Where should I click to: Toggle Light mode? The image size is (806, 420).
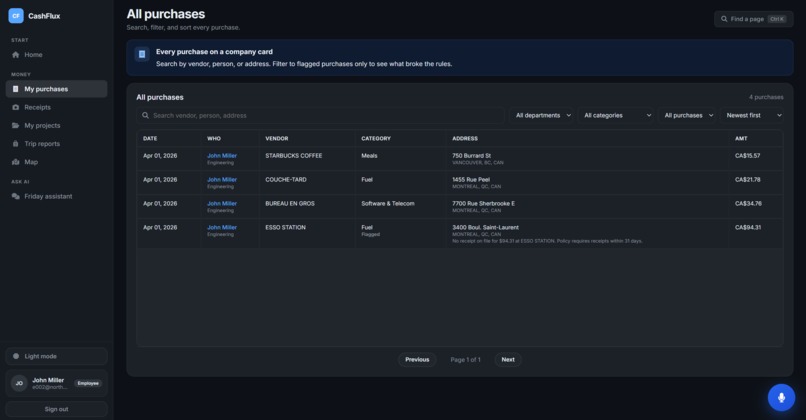point(57,356)
